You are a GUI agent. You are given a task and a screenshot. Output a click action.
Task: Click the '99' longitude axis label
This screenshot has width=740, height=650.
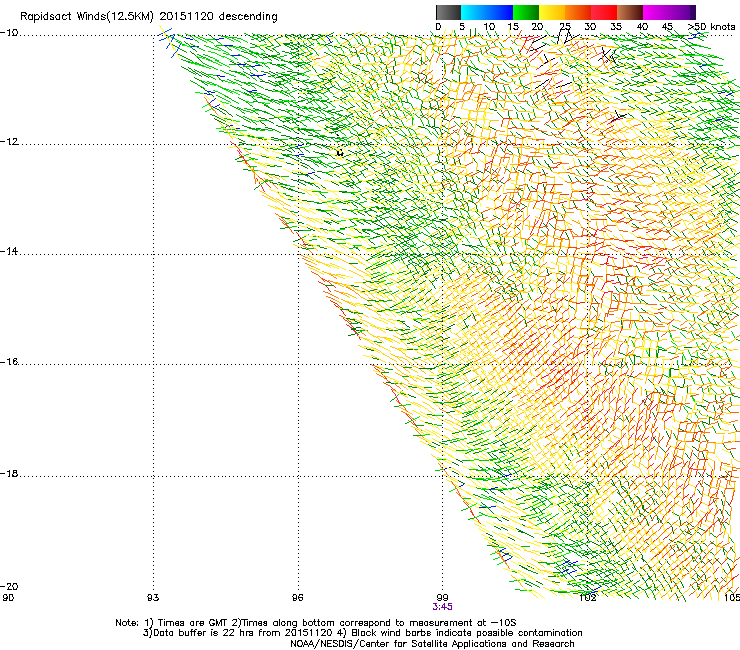(442, 598)
